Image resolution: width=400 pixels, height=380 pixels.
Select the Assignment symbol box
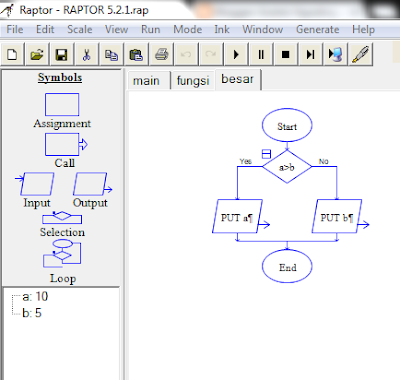tap(62, 105)
